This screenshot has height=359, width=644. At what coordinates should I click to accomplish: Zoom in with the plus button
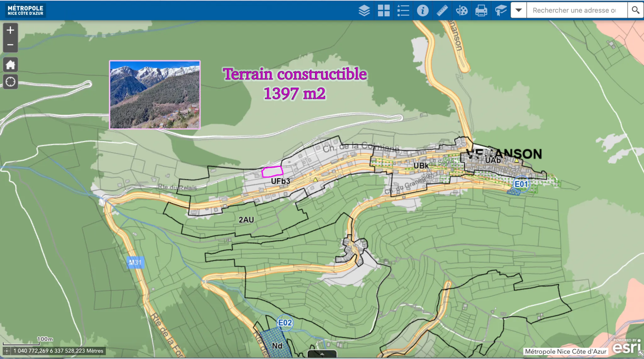click(10, 30)
